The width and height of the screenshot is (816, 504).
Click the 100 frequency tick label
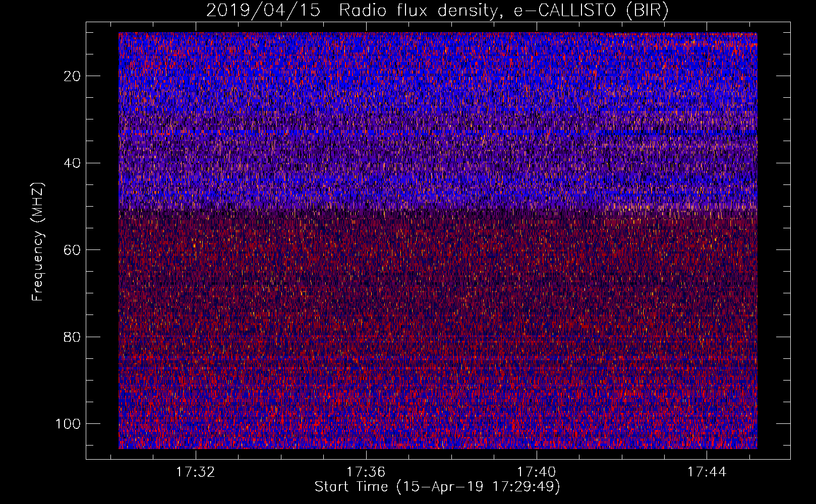(68, 424)
